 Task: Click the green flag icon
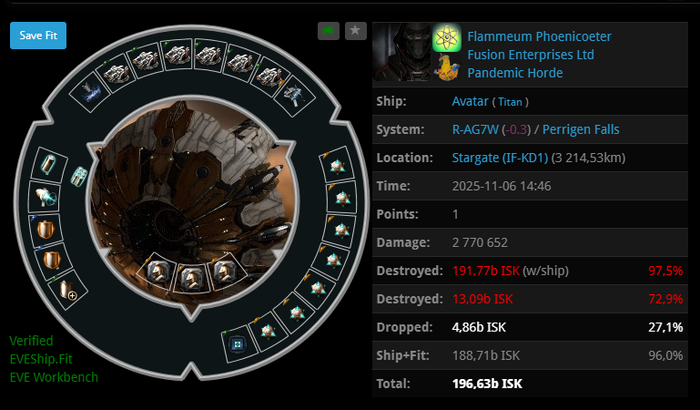pyautogui.click(x=329, y=31)
